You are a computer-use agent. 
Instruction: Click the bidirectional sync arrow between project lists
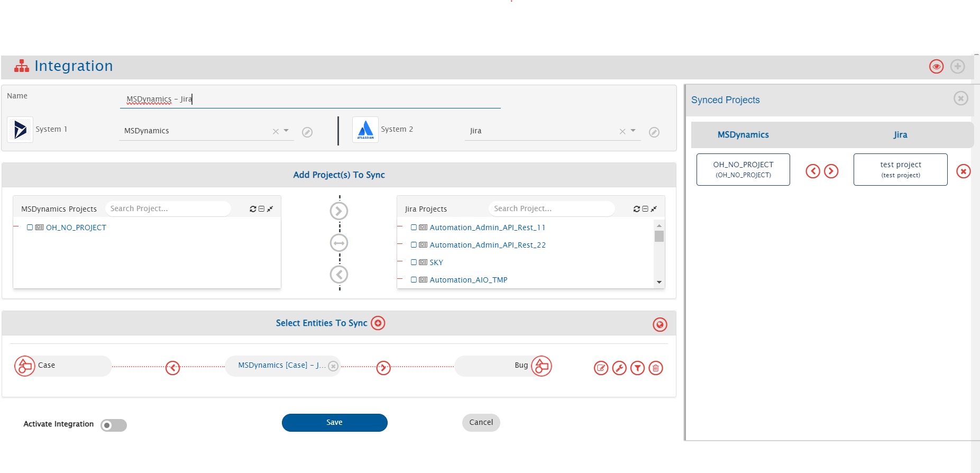click(339, 243)
